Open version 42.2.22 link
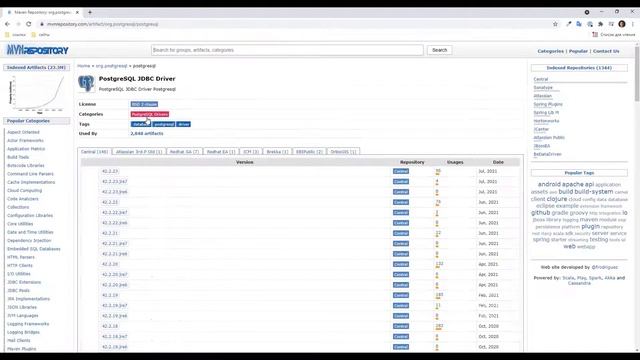Viewport: 640px width, 360px height. pyautogui.click(x=110, y=202)
